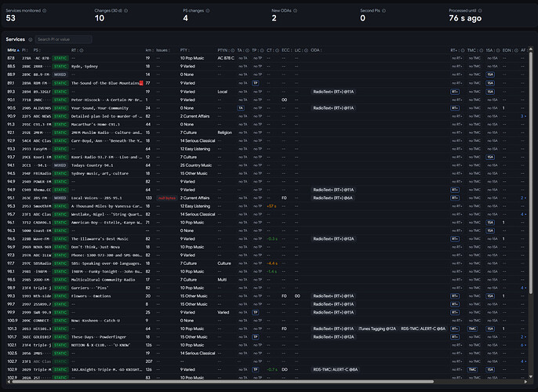Click the TMC badge on 101.3 Hit101.3 row
This screenshot has width=538, height=392.
coord(472,328)
